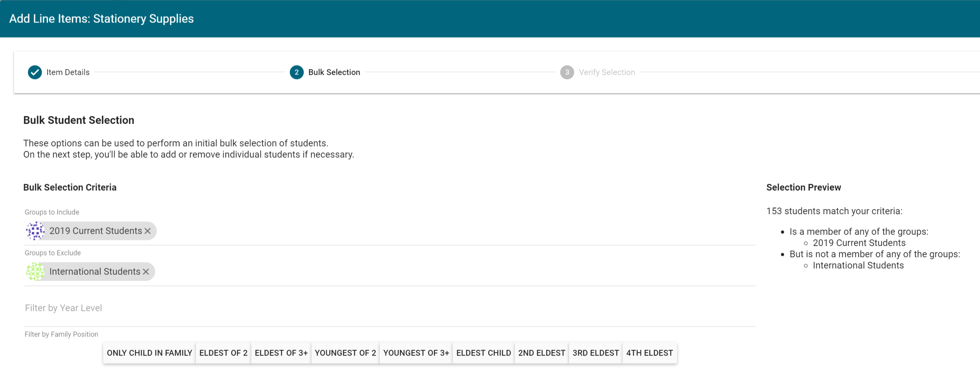Toggle the Youngest of 3+ family position
The width and height of the screenshot is (980, 378).
click(416, 353)
